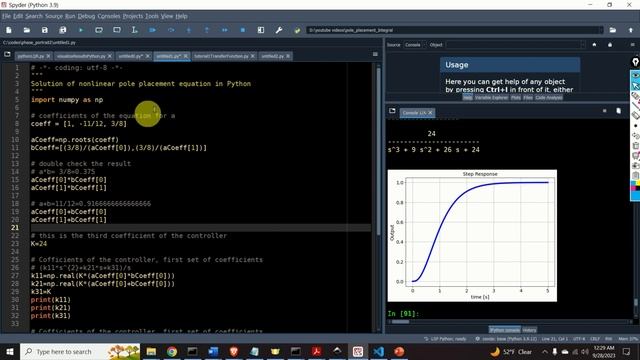Step out of function debug icon
The height and width of the screenshot is (360, 640).
click(207, 30)
